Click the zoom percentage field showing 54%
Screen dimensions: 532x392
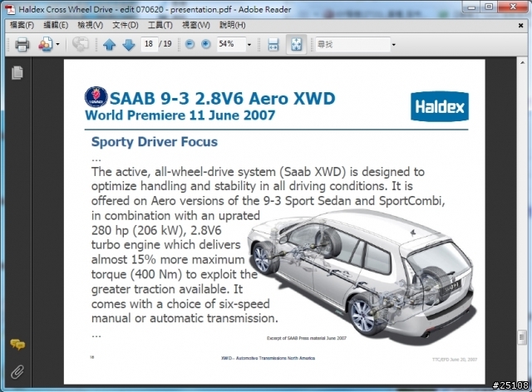click(x=231, y=44)
